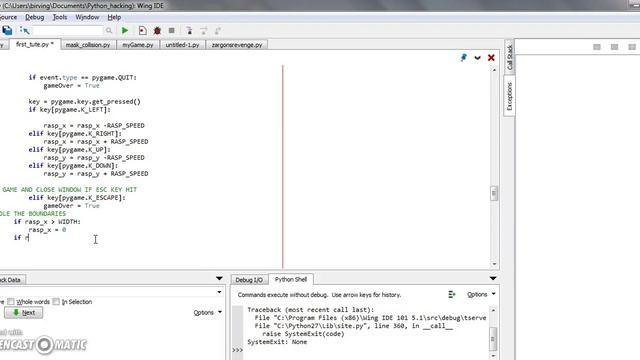Screen dimensions: 640x360
Task: Open the Call Stack side tab
Action: pyautogui.click(x=509, y=57)
